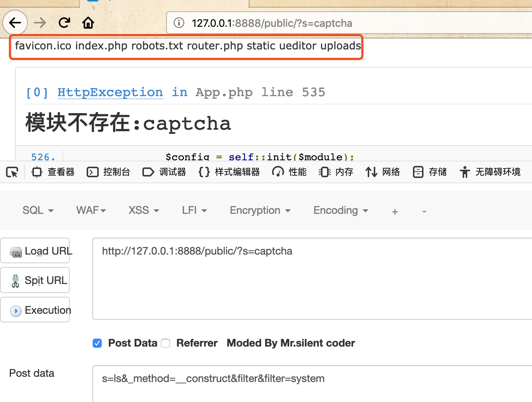Click the Storage (存储) icon
Screen dimensions: 532x402
coord(418,172)
